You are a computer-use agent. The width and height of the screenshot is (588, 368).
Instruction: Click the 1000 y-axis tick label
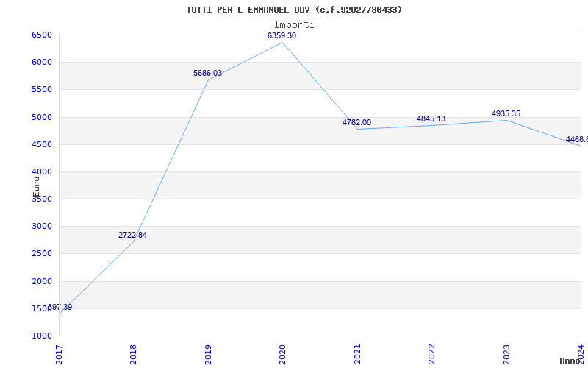(x=42, y=336)
